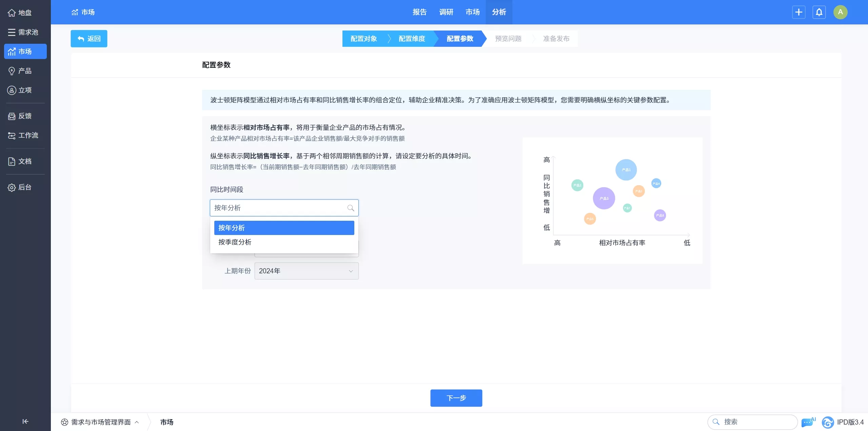Collapse the sidebar with arrow icon

[25, 421]
